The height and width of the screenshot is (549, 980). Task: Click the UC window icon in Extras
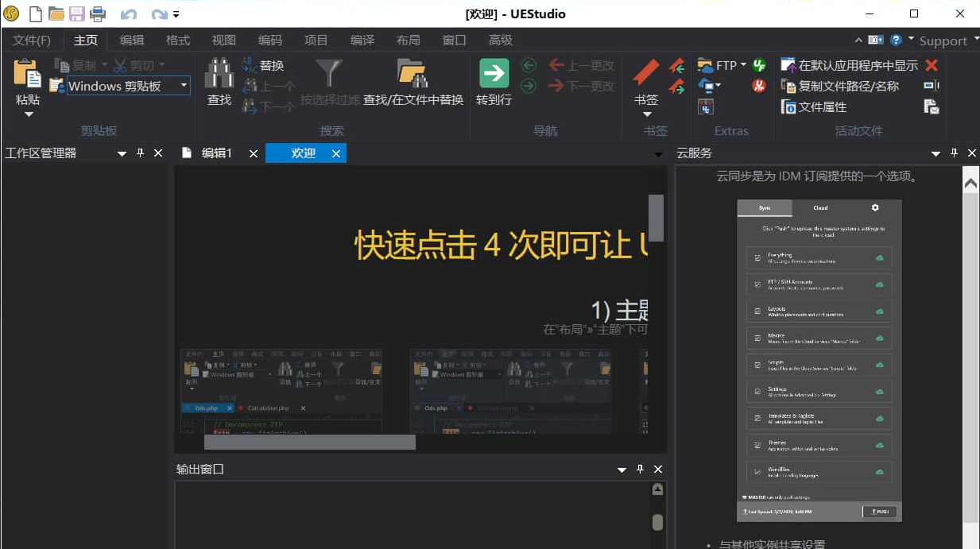[x=705, y=106]
